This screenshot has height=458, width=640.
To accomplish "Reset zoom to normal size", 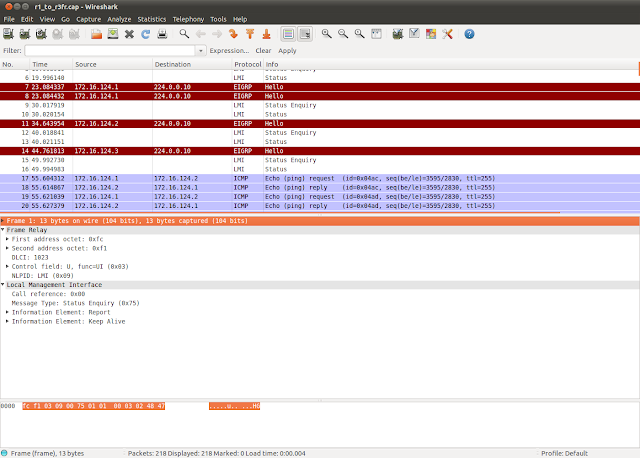I will pos(359,34).
